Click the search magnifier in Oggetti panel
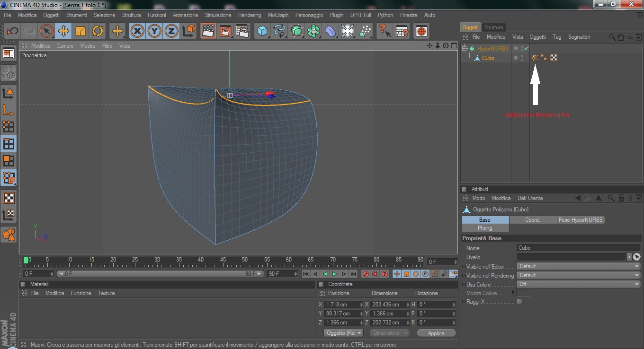Viewport: 644px width, 349px height. coord(612,37)
